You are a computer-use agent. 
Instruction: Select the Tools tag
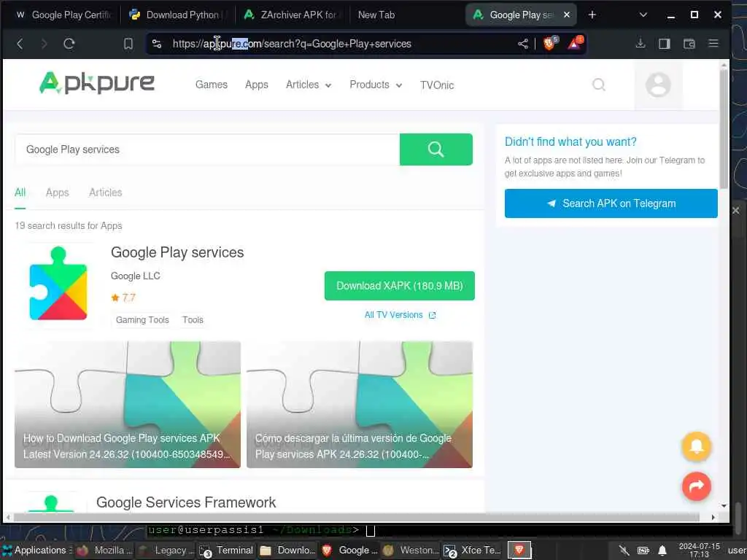(193, 320)
